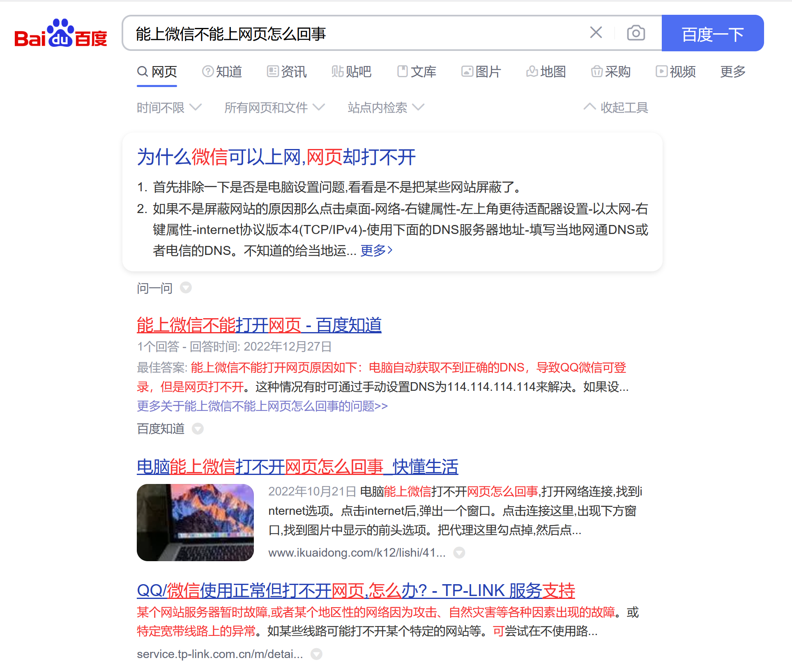This screenshot has height=672, width=792.
Task: Switch to the 知道 tab
Action: (222, 72)
